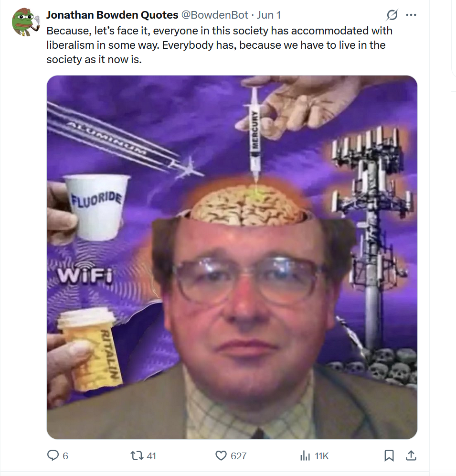
Task: Open the three-dot more options menu
Action: [x=411, y=15]
